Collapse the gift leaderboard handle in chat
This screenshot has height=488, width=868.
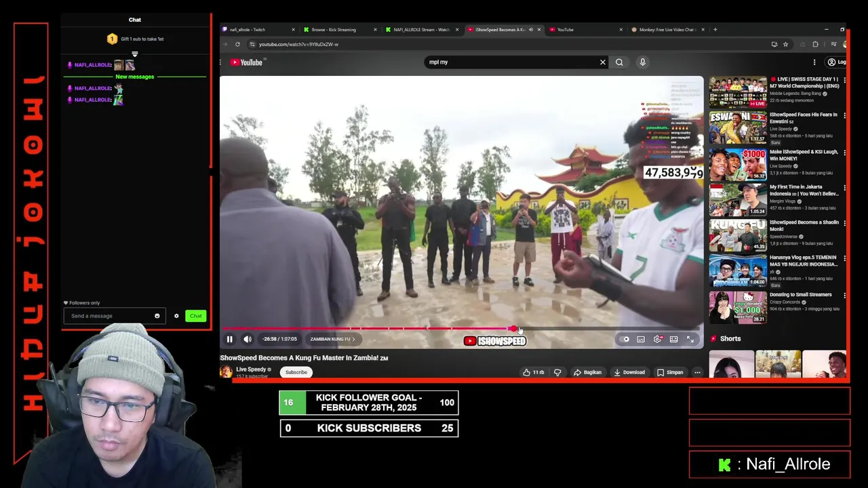135,54
